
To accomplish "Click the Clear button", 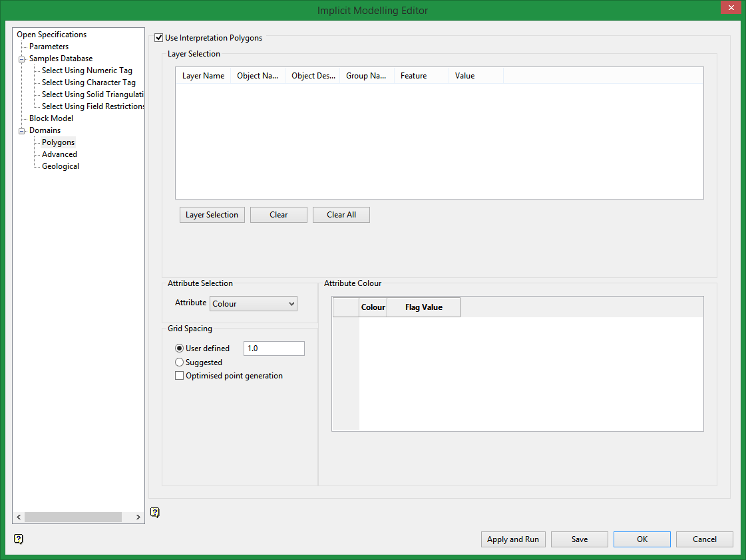I will [x=279, y=215].
